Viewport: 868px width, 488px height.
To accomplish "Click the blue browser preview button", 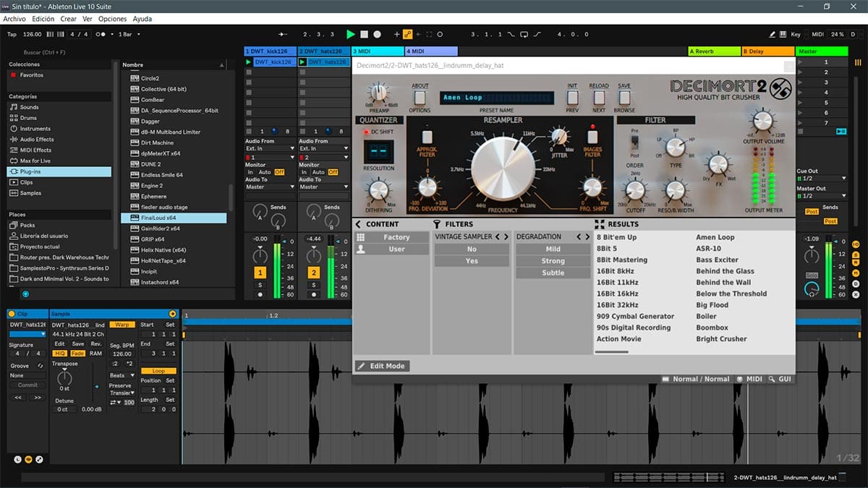I will pyautogui.click(x=25, y=294).
